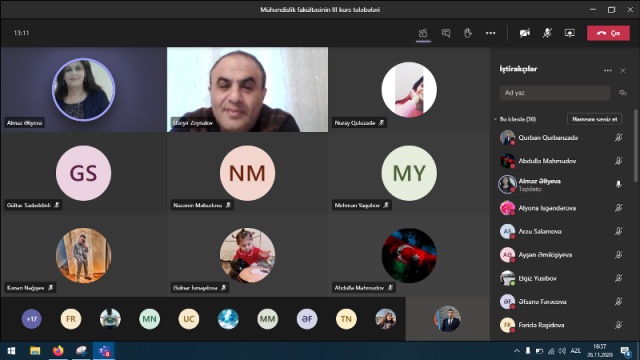Select Kənan Nağıyev video tile
The width and height of the screenshot is (640, 360).
83,256
